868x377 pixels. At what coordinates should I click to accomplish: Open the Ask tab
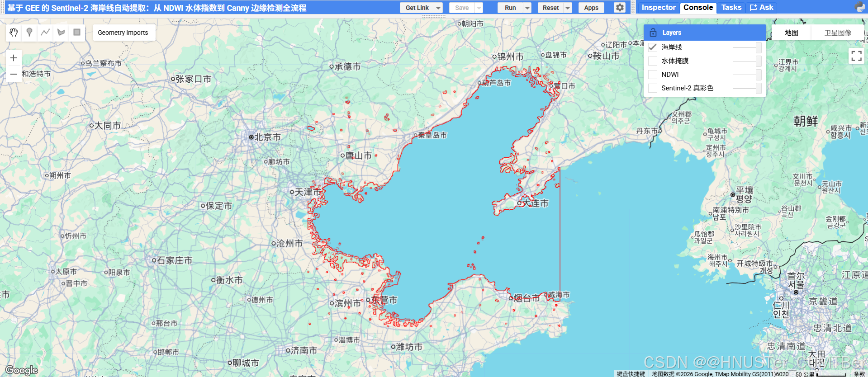(762, 8)
